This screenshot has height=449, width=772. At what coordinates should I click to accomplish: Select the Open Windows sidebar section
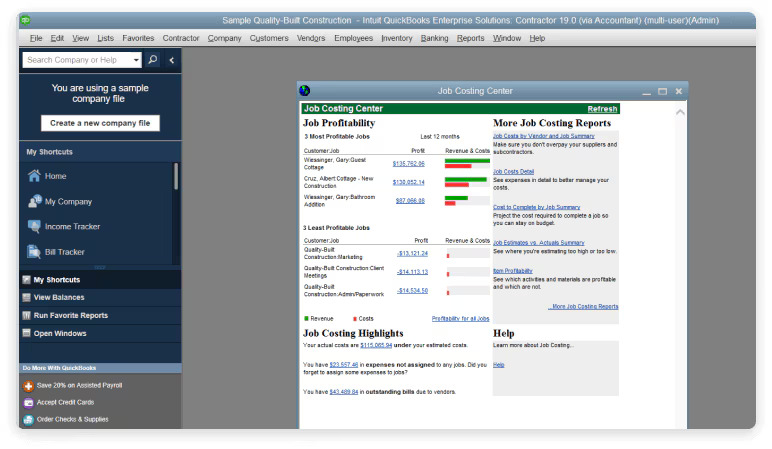click(x=100, y=333)
